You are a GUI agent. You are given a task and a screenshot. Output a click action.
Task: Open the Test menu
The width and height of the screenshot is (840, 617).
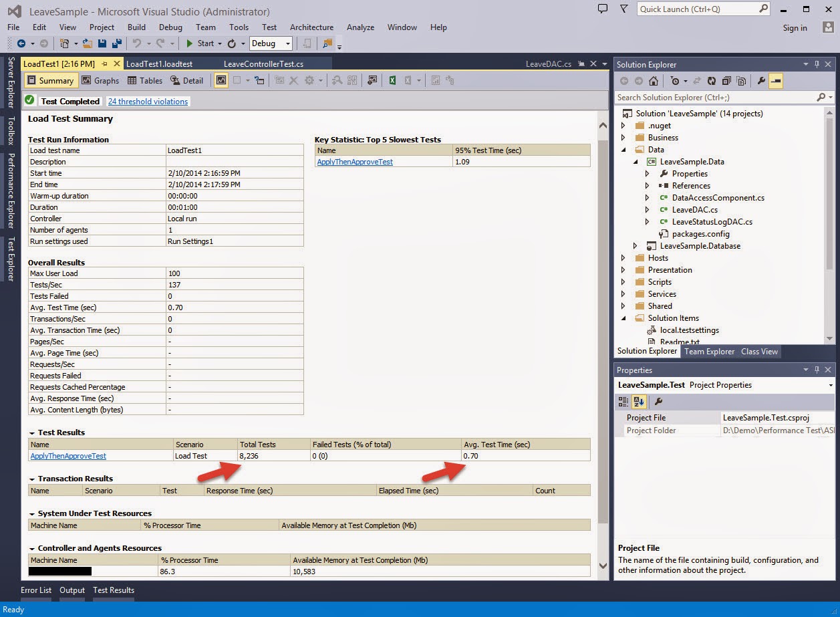(269, 27)
